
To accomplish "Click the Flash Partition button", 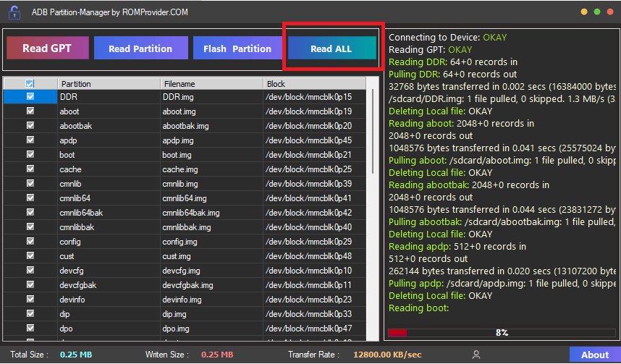I will pyautogui.click(x=237, y=48).
